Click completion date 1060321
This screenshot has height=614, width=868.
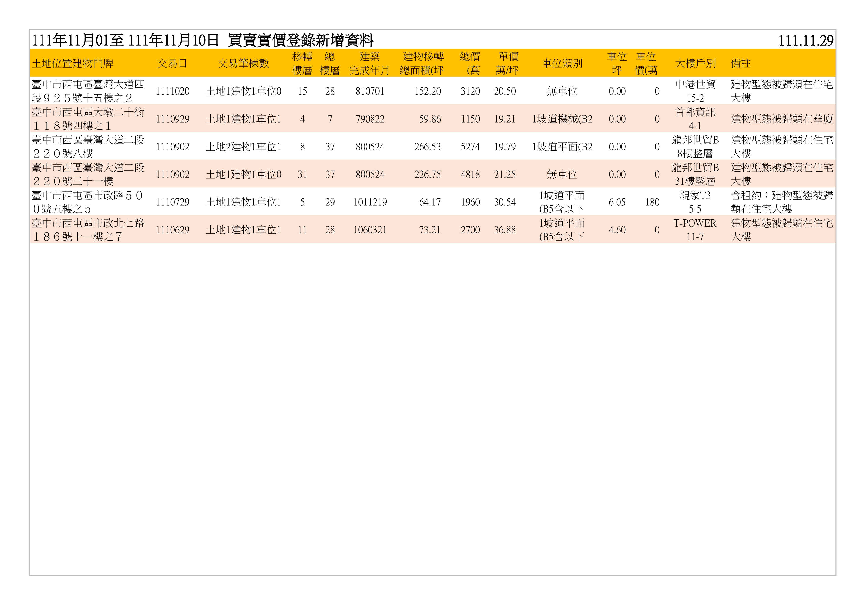click(x=370, y=230)
